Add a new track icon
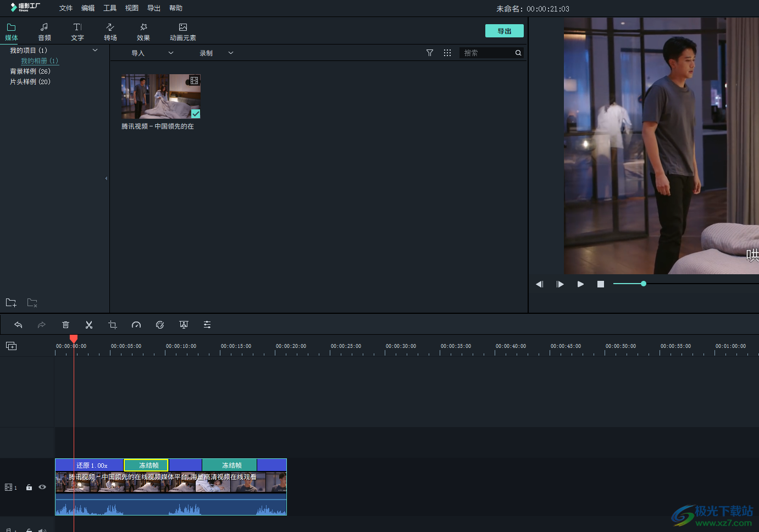Viewport: 759px width, 532px height. pos(11,346)
